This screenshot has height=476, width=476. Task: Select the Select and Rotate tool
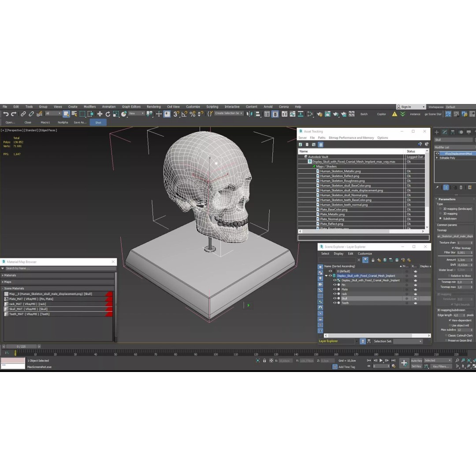click(x=108, y=114)
